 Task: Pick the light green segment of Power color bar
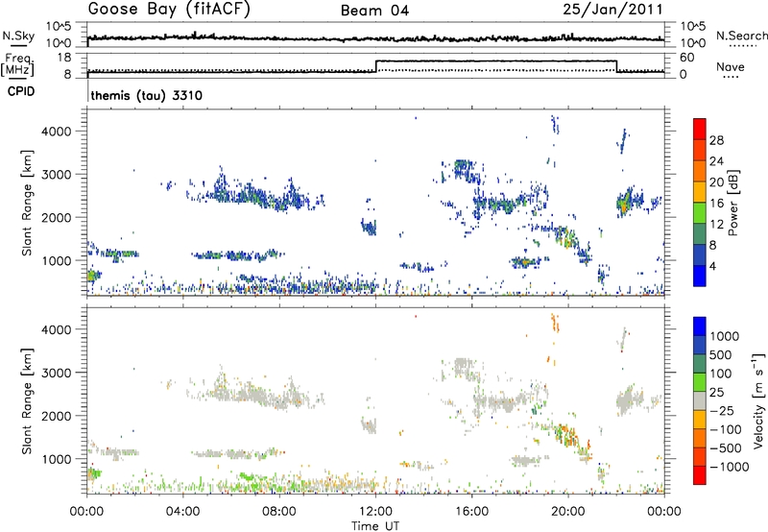coord(700,213)
